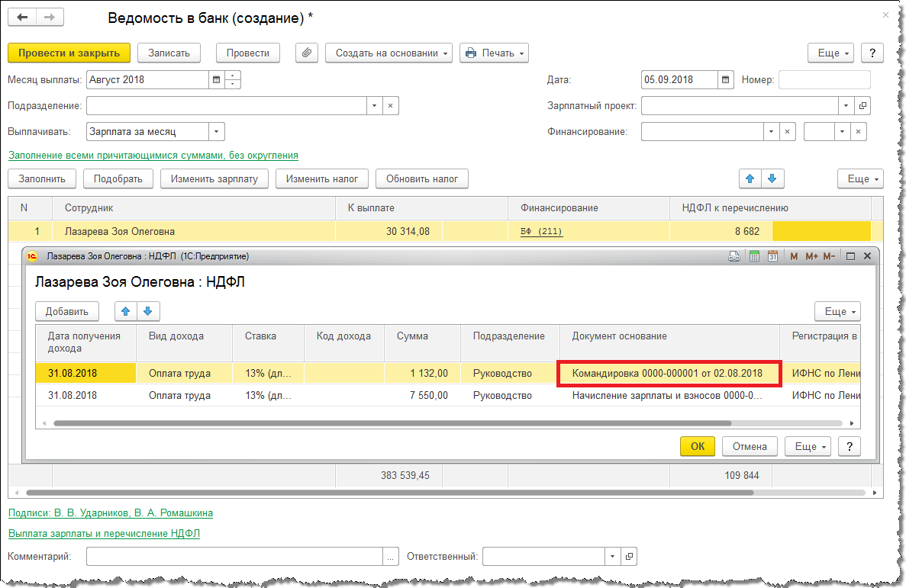Viewport: 906px width, 588px height.
Task: Click the M memory button
Action: 794,256
